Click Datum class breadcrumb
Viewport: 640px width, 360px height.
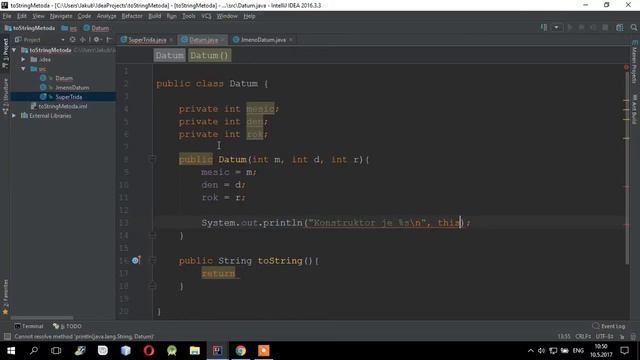pos(169,56)
